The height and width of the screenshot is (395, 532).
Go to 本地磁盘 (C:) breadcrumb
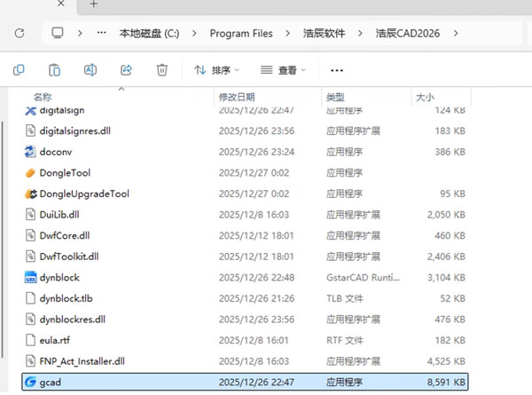[149, 33]
